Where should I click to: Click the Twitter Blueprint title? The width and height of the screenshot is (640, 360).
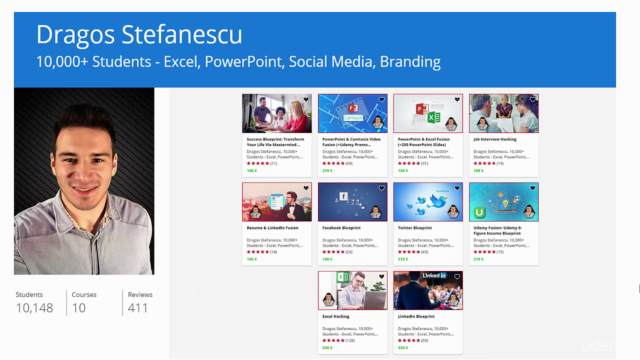(415, 228)
